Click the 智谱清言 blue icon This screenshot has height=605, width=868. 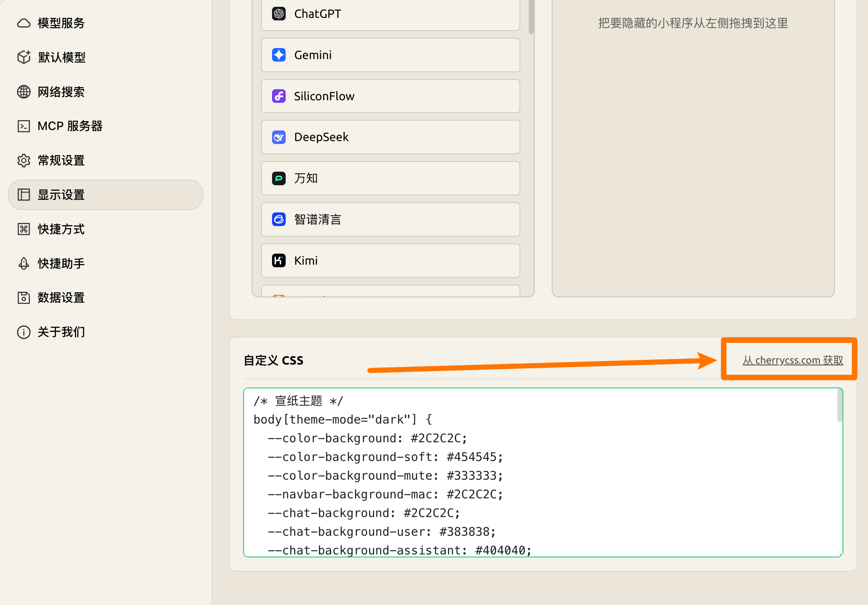pos(279,219)
